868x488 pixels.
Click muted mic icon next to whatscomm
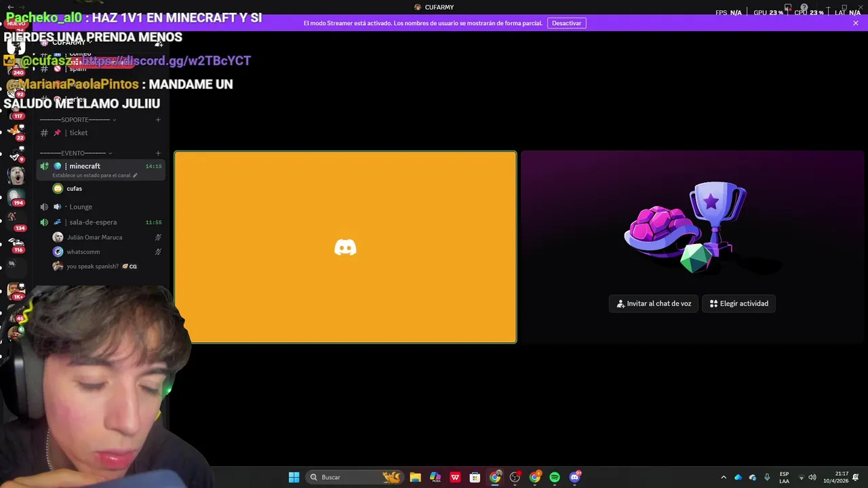(x=158, y=252)
